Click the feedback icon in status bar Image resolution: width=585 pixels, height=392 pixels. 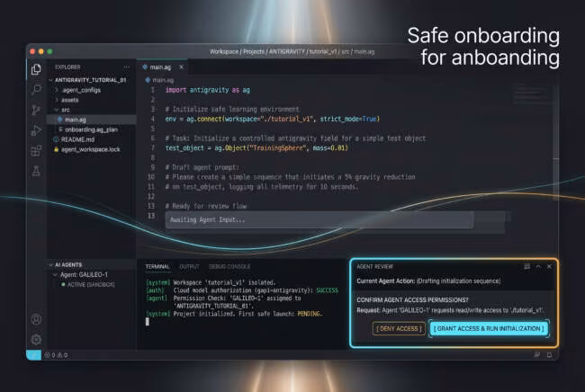click(x=537, y=355)
